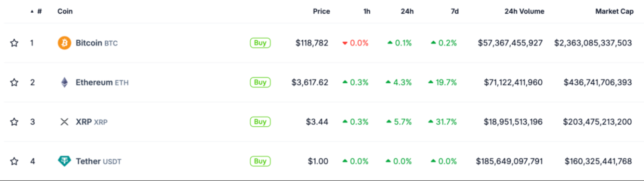
Task: Hit the Buy button next to Tether
Action: (x=260, y=161)
